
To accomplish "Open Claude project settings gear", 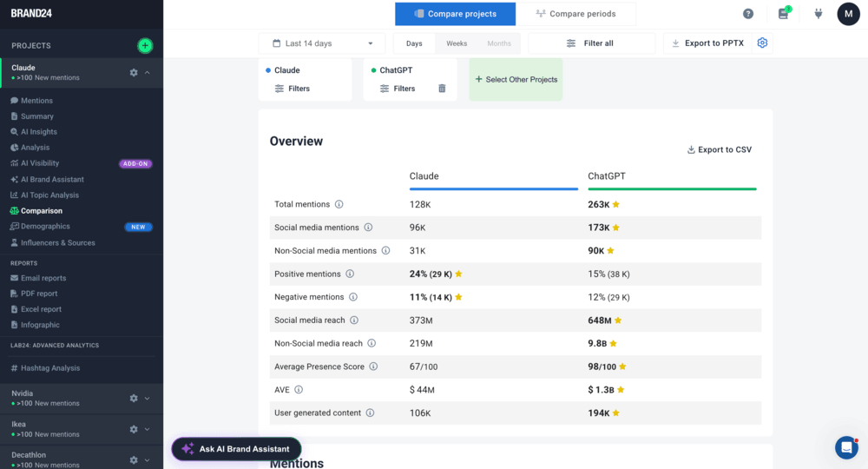I will [x=134, y=73].
